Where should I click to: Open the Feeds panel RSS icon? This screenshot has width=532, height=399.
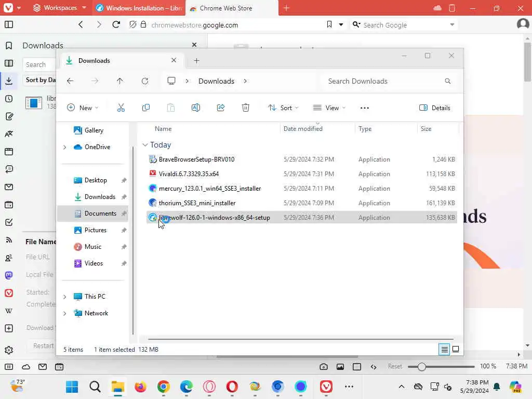coord(9,240)
